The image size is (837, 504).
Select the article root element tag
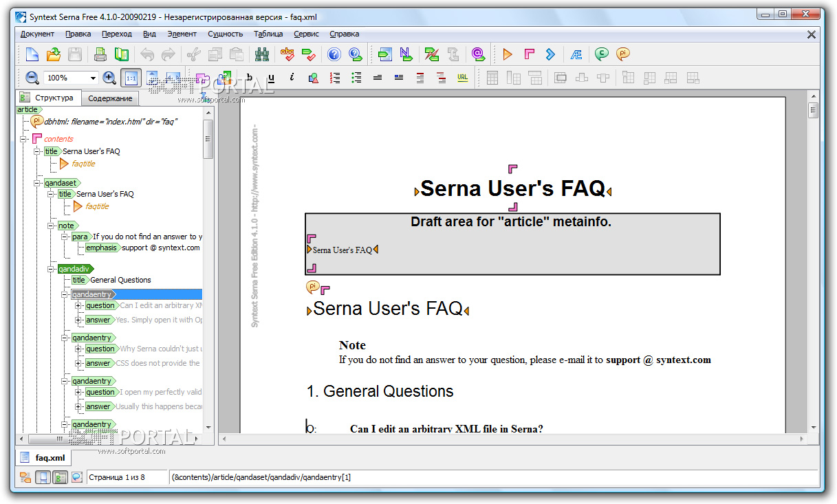coord(29,109)
